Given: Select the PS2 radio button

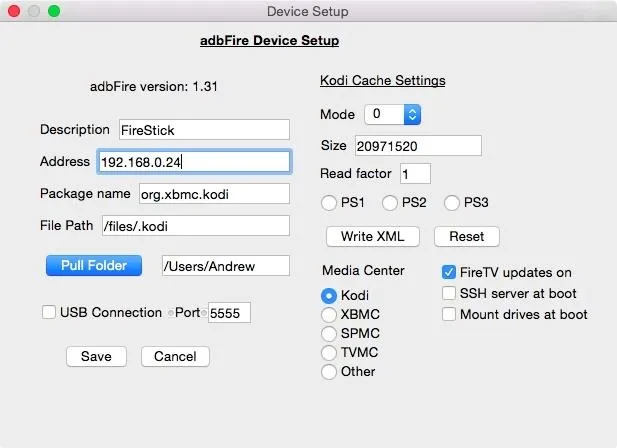Looking at the screenshot, I should tap(390, 203).
